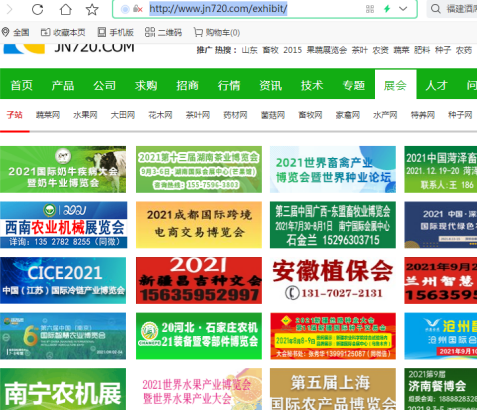477x410 pixels.
Task: Click the hot search term 山东
Action: [250, 50]
